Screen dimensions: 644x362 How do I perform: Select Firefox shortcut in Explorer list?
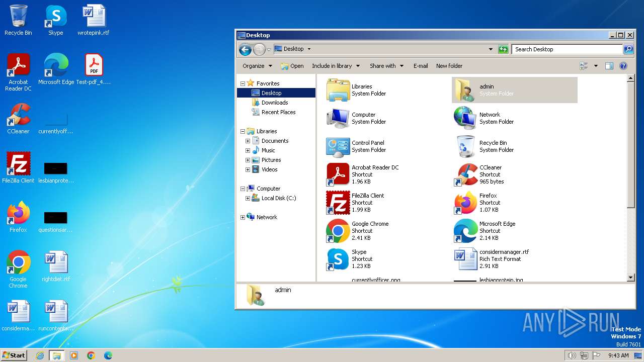point(477,203)
